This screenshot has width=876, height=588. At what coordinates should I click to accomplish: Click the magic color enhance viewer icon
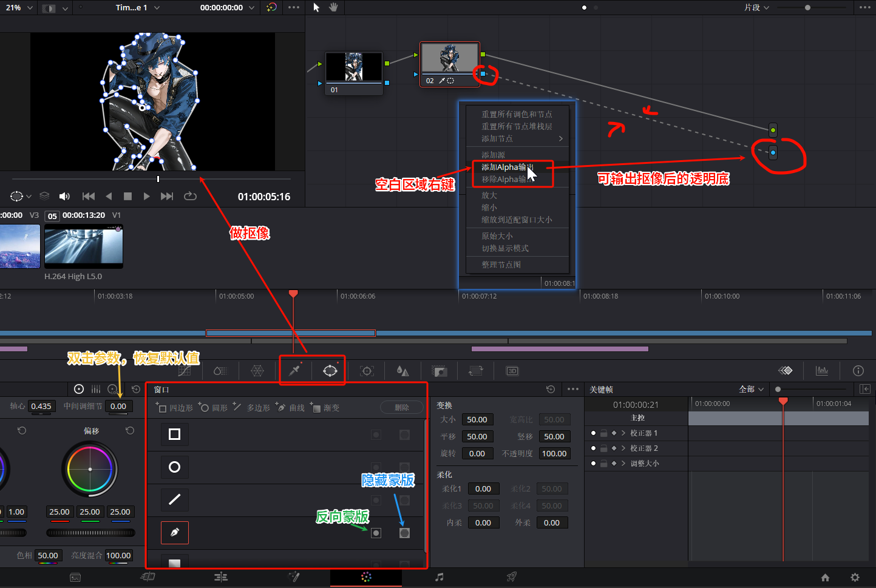[x=272, y=7]
